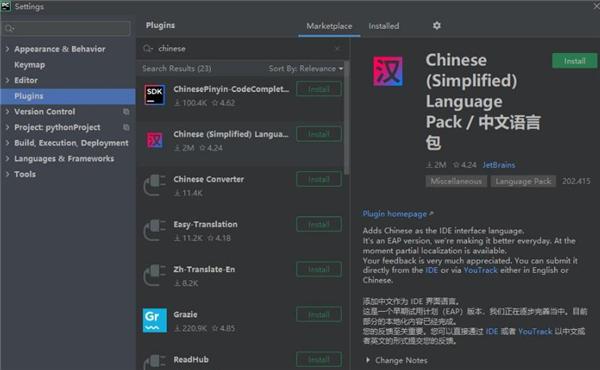The image size is (600, 370).
Task: Install Zh-Translate-En plugin
Action: pos(319,270)
